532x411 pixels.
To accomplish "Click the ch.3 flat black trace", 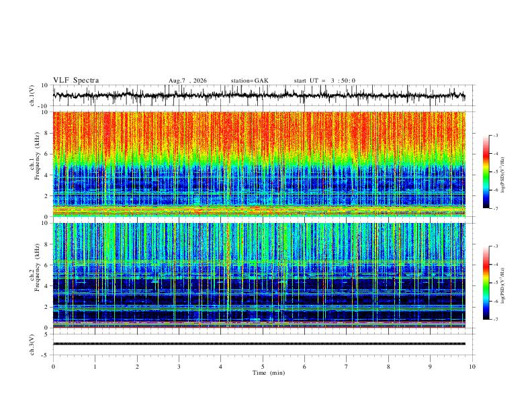I will click(x=259, y=344).
